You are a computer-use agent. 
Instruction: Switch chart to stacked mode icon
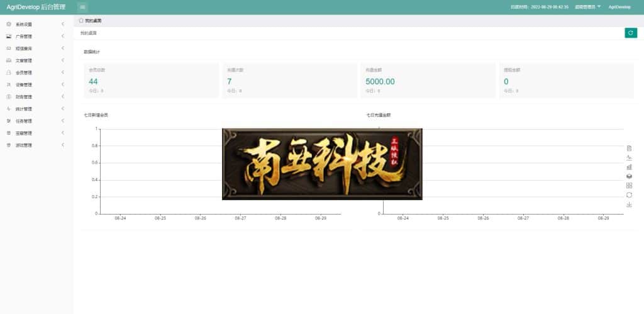pos(629,176)
